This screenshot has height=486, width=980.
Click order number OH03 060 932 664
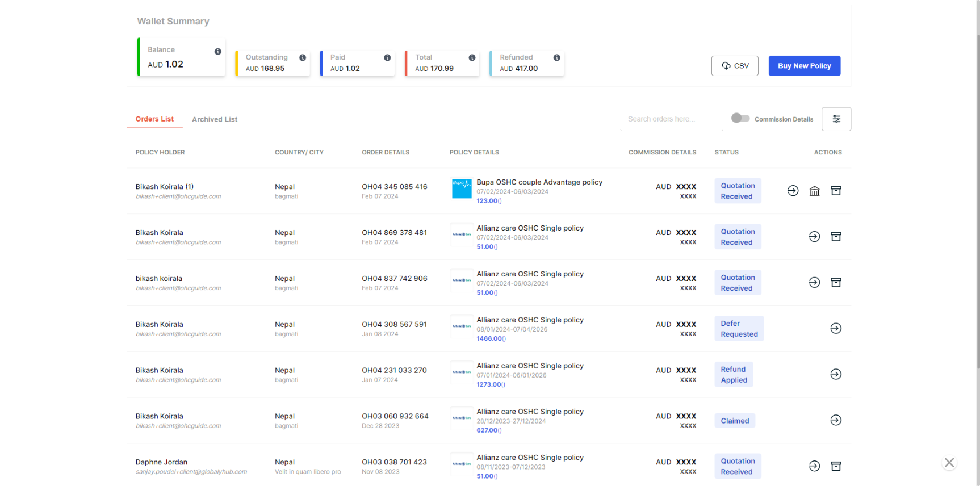[395, 417]
